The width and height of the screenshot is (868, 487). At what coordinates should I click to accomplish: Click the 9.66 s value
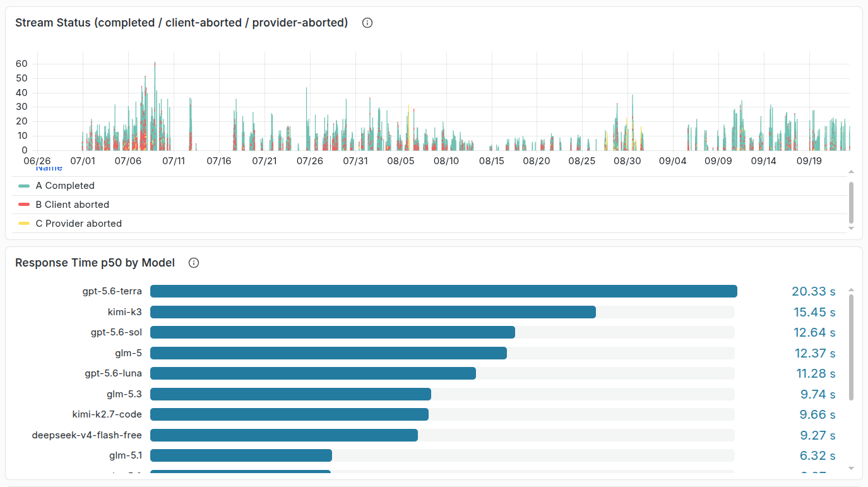pyautogui.click(x=818, y=414)
